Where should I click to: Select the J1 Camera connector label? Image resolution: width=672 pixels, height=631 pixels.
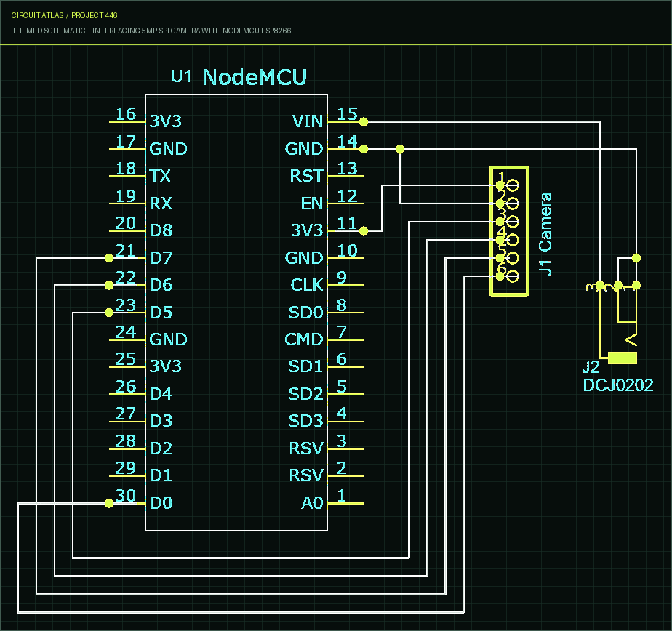(545, 233)
